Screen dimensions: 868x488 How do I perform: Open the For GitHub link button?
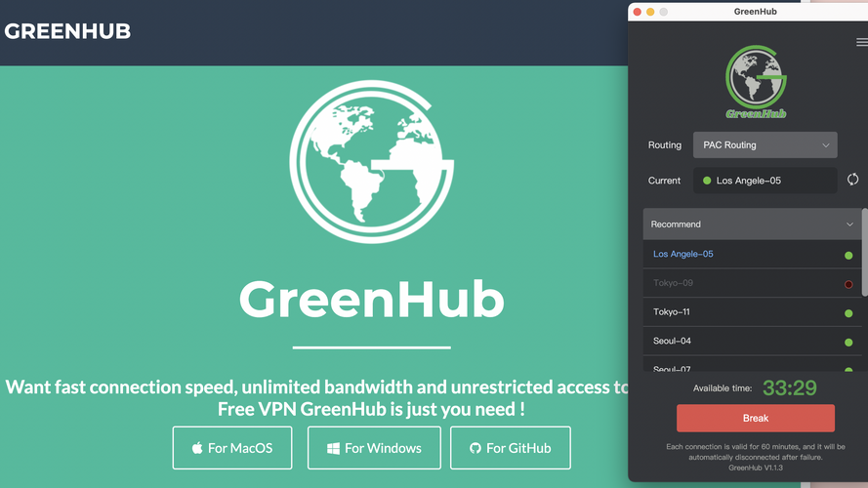(x=511, y=448)
